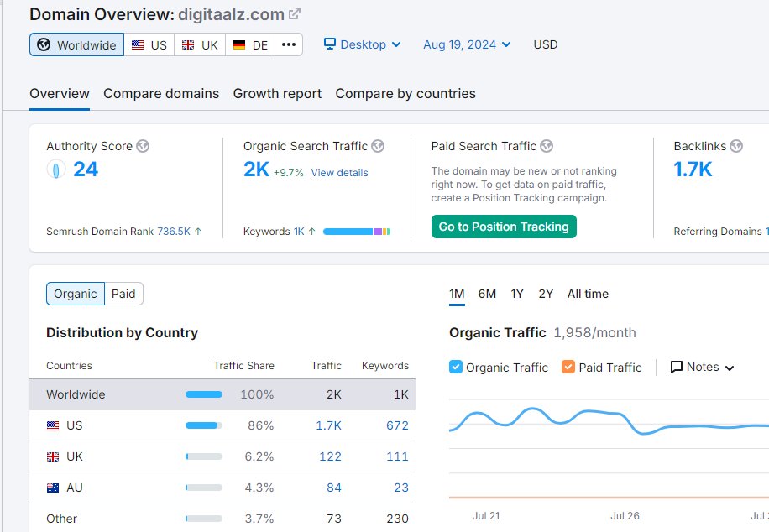Select the 1M time range

click(457, 294)
